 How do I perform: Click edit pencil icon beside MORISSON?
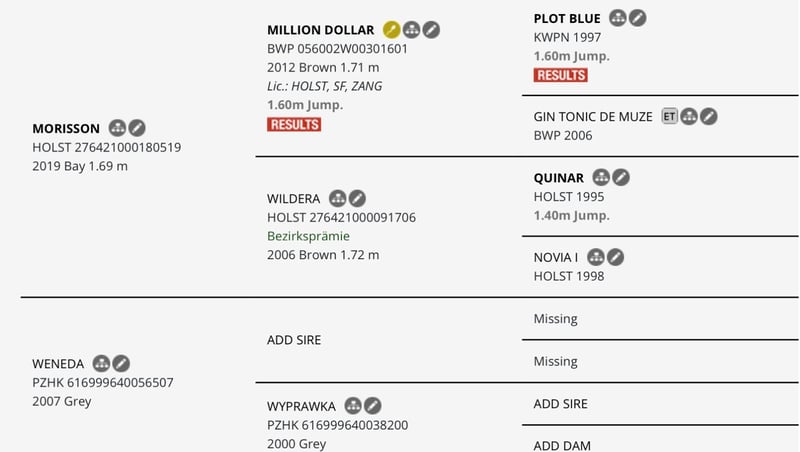137,128
